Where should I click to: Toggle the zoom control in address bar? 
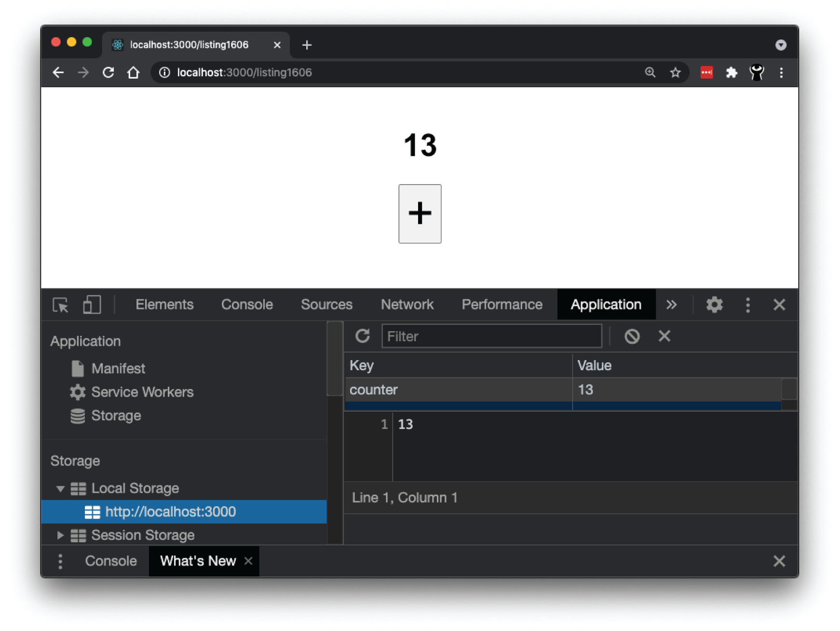click(650, 72)
